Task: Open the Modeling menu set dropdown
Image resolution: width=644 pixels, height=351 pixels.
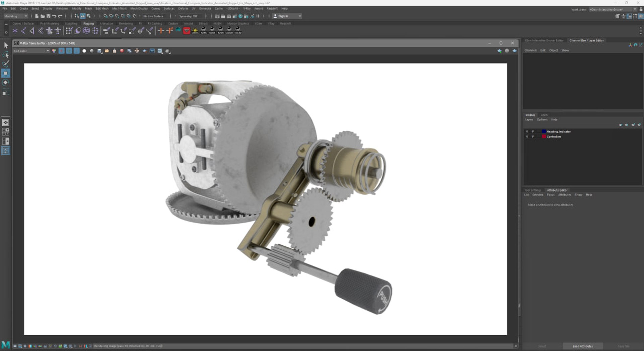Action: point(15,16)
